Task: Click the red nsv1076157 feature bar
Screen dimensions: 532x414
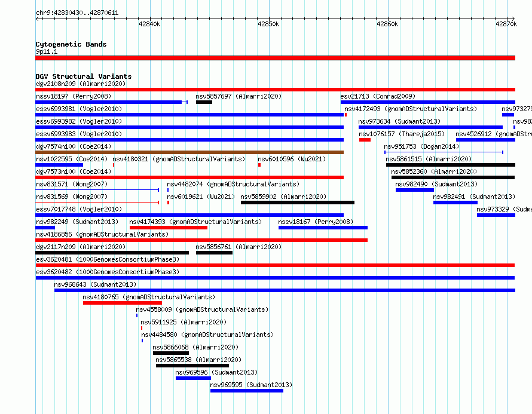Action: 365,140
